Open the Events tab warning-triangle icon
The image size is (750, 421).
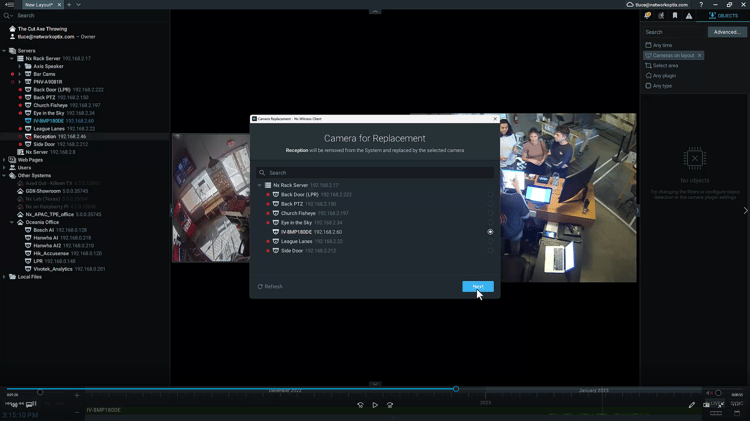click(x=689, y=16)
